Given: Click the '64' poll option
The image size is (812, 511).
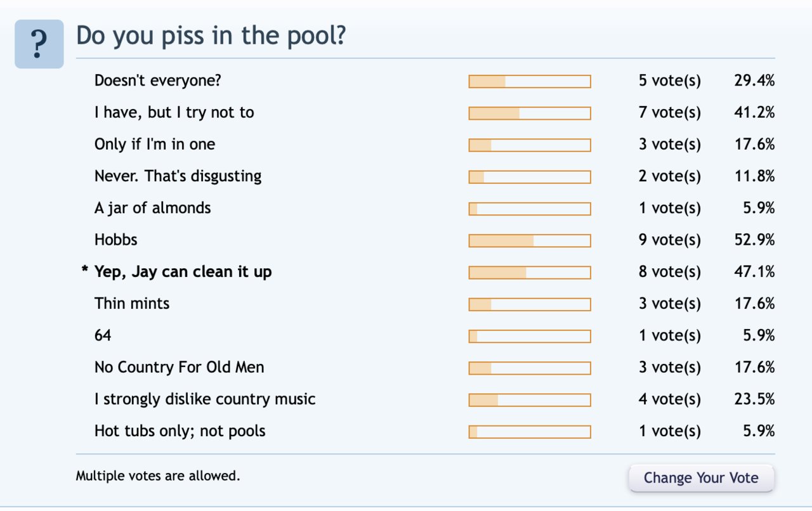Looking at the screenshot, I should (103, 335).
